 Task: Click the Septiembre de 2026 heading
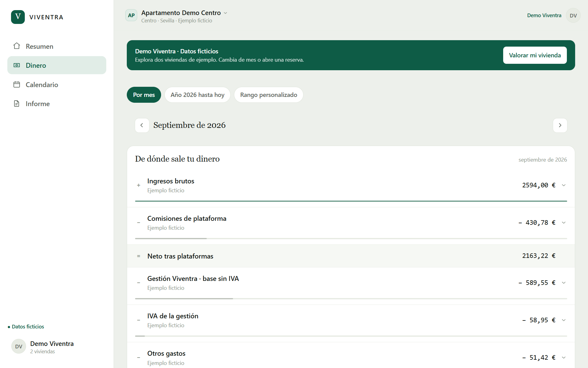coord(189,125)
